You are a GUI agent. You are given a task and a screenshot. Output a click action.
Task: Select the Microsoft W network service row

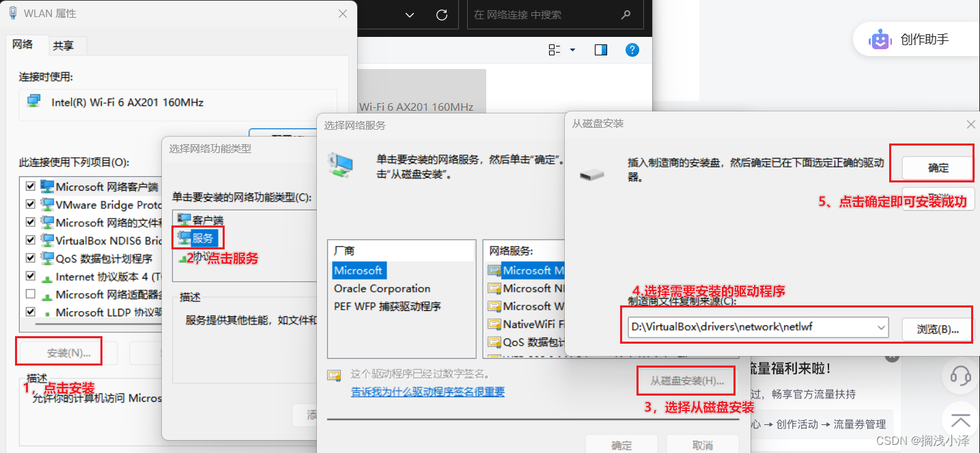527,306
